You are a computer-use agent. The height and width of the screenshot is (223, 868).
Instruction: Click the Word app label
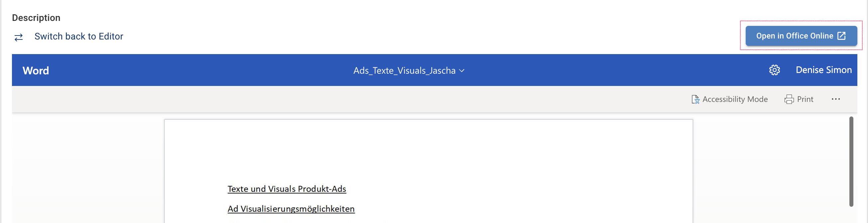coord(36,71)
